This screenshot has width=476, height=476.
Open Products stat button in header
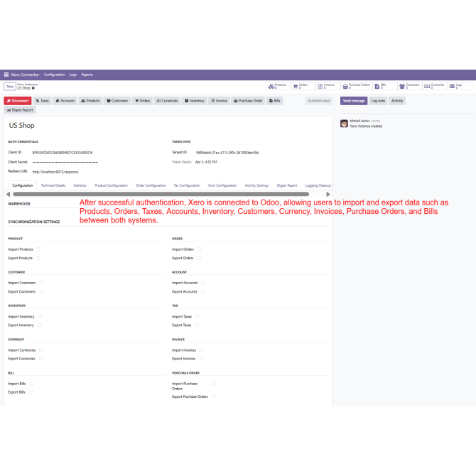tap(278, 86)
